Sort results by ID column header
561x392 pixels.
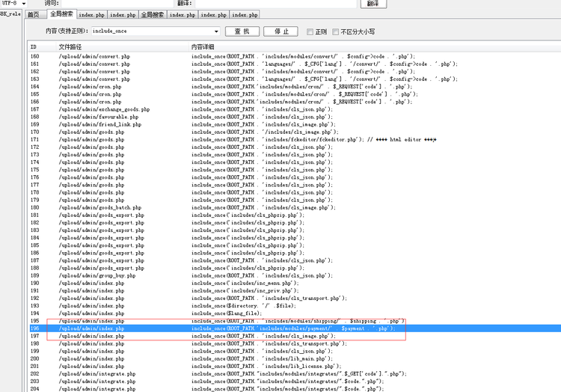tap(34, 47)
